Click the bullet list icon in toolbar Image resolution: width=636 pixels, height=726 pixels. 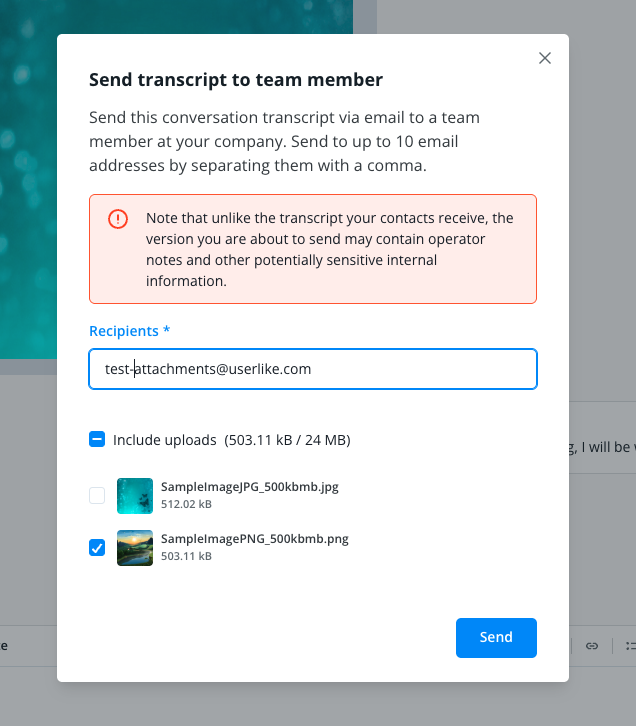[630, 646]
